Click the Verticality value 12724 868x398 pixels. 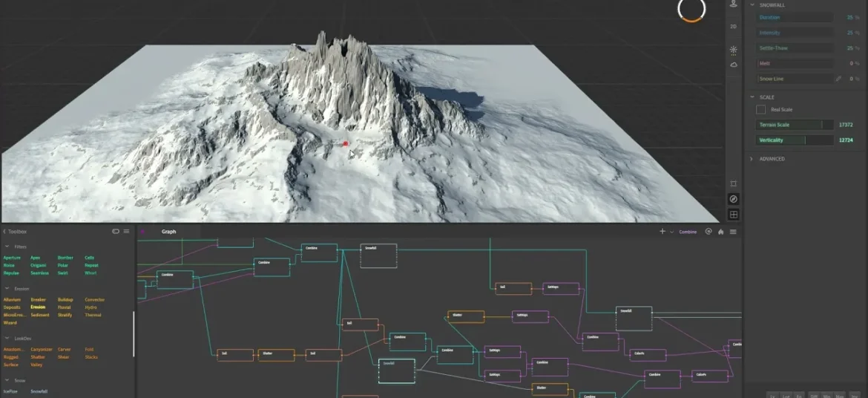[845, 140]
